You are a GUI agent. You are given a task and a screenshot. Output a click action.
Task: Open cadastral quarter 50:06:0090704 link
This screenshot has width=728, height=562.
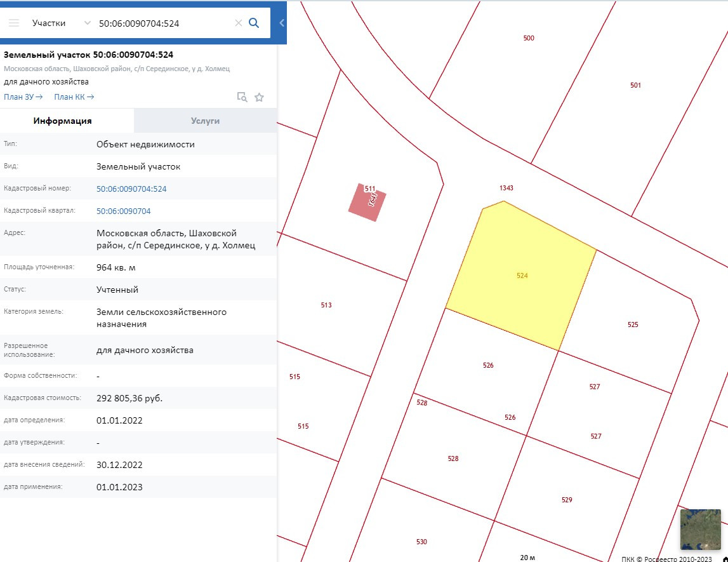pyautogui.click(x=124, y=211)
